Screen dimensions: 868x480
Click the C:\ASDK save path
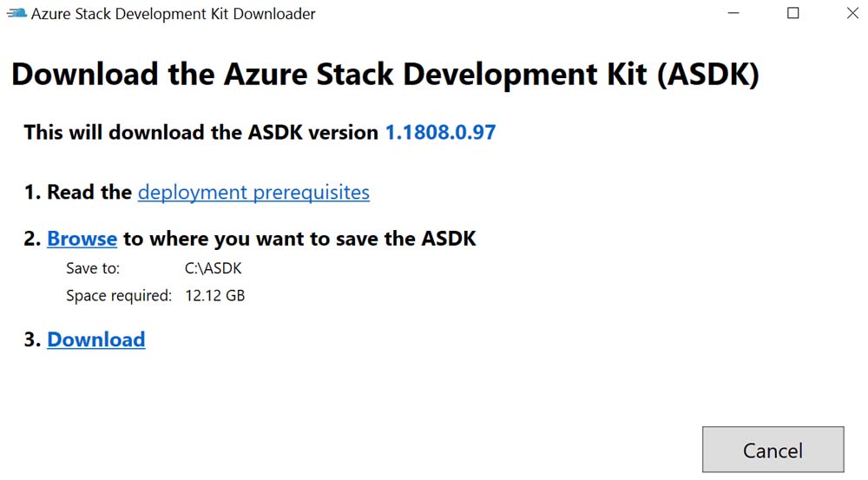(x=213, y=268)
